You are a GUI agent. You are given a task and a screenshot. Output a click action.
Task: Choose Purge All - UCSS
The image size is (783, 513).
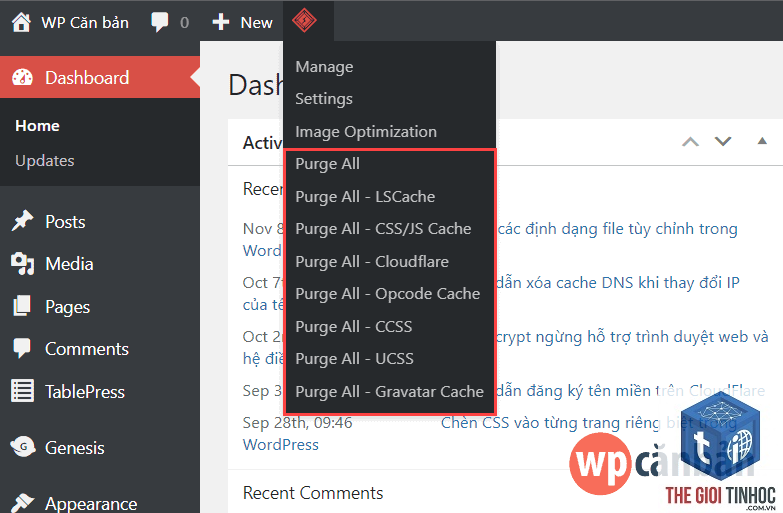(355, 359)
